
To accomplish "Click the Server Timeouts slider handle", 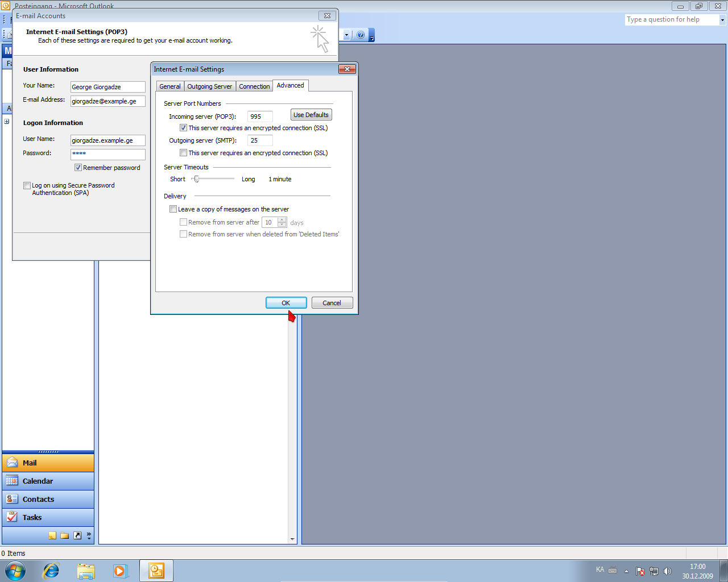I will point(197,179).
